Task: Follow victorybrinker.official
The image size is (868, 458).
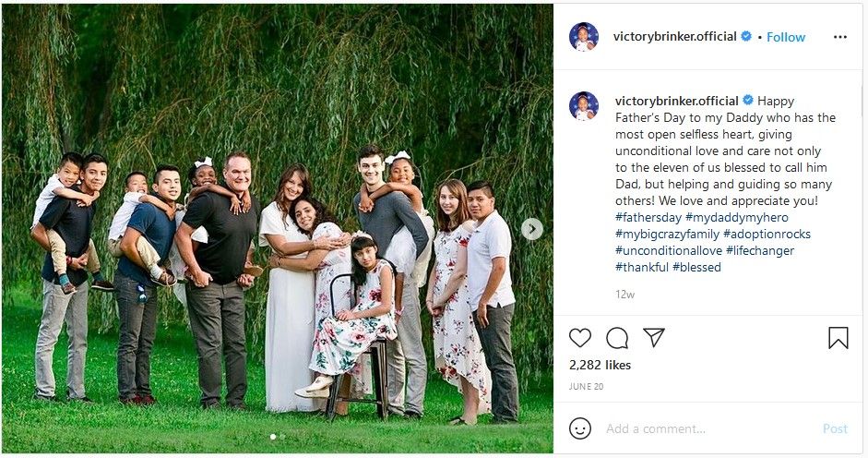Action: coord(786,37)
